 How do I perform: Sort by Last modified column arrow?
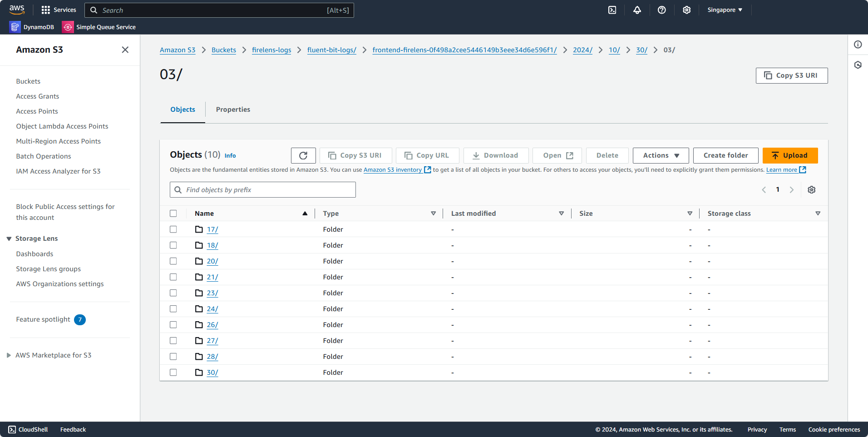point(562,214)
